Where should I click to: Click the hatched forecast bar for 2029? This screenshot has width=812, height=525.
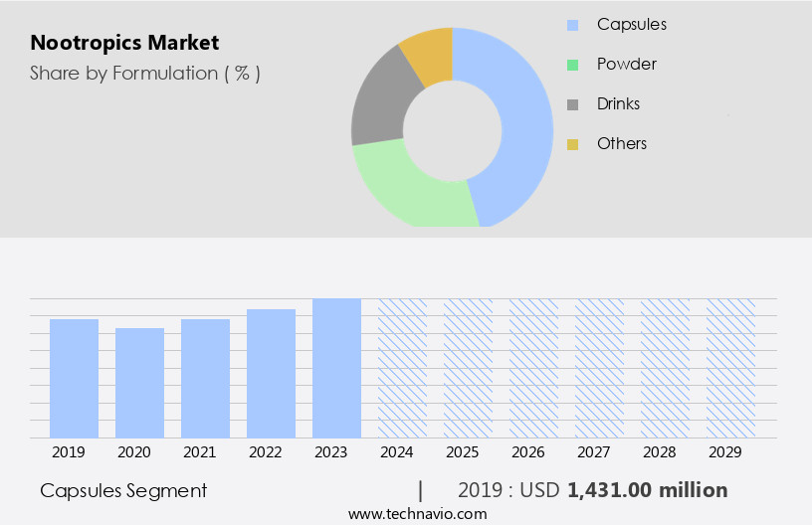730,368
